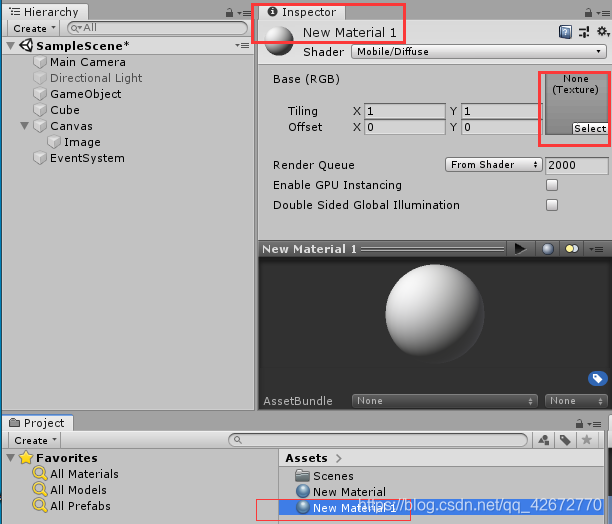Open the AssetBundle name dropdown
The image size is (612, 524).
click(x=445, y=401)
